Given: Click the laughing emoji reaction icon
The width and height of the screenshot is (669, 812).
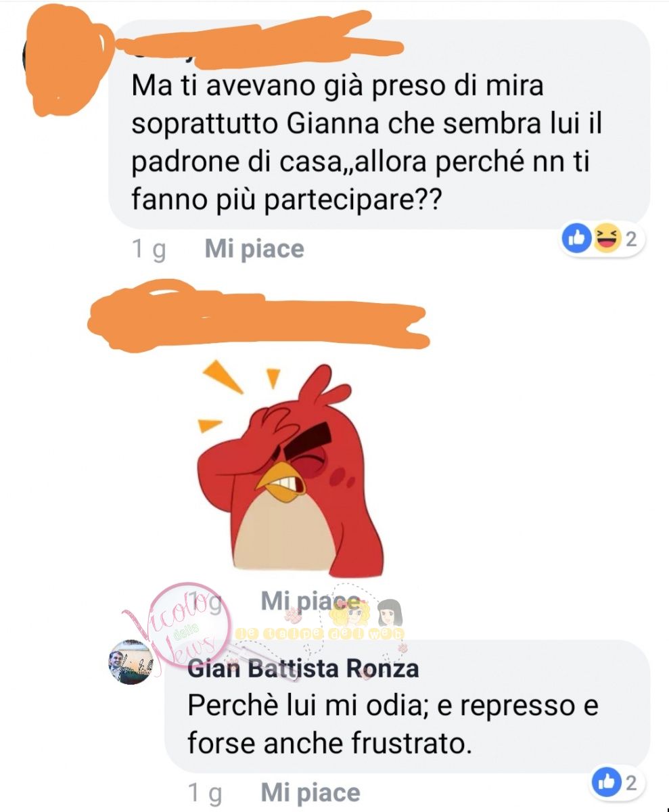Looking at the screenshot, I should [605, 238].
